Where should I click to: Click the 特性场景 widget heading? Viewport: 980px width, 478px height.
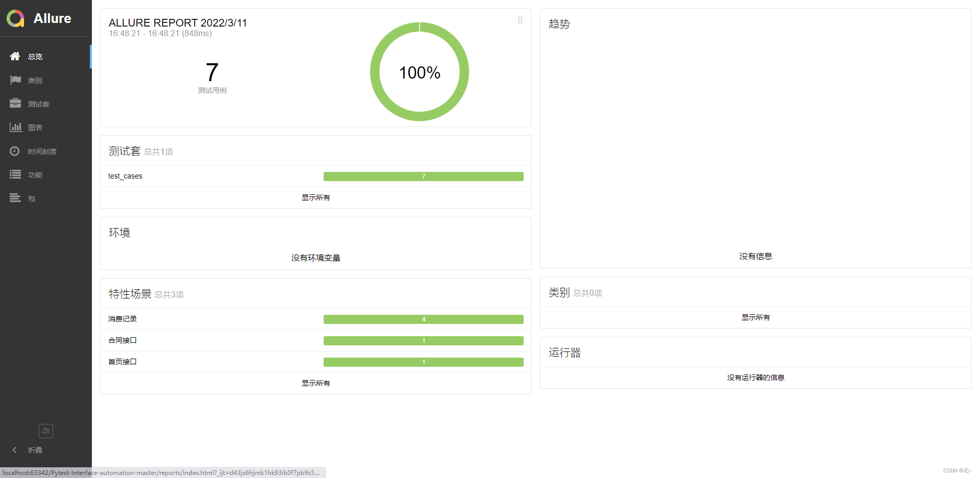[130, 294]
